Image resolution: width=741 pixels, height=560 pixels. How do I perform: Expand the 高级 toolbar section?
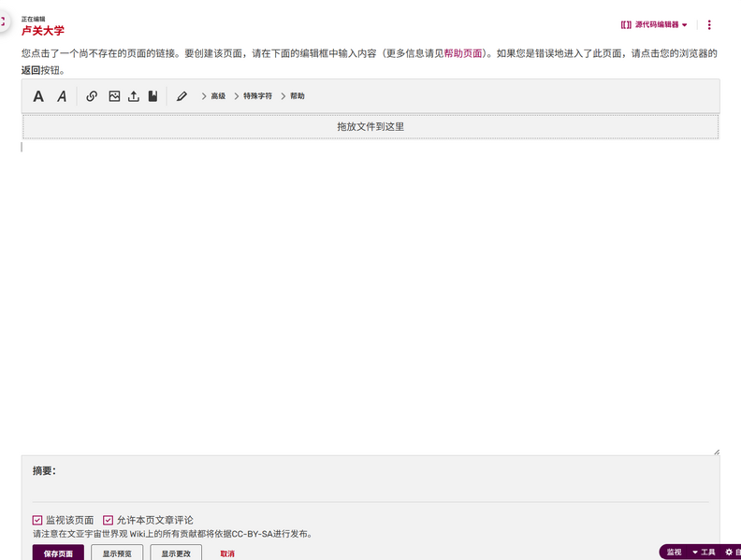(x=213, y=96)
